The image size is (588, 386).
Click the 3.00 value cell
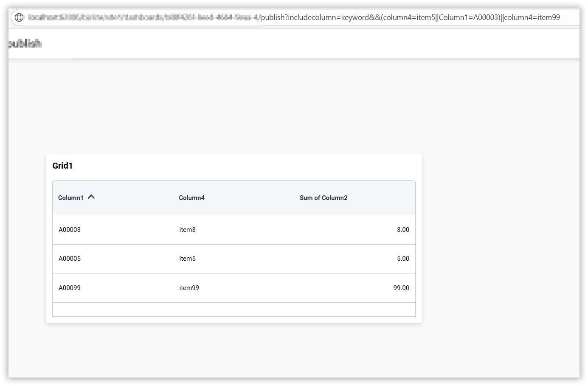coord(402,230)
